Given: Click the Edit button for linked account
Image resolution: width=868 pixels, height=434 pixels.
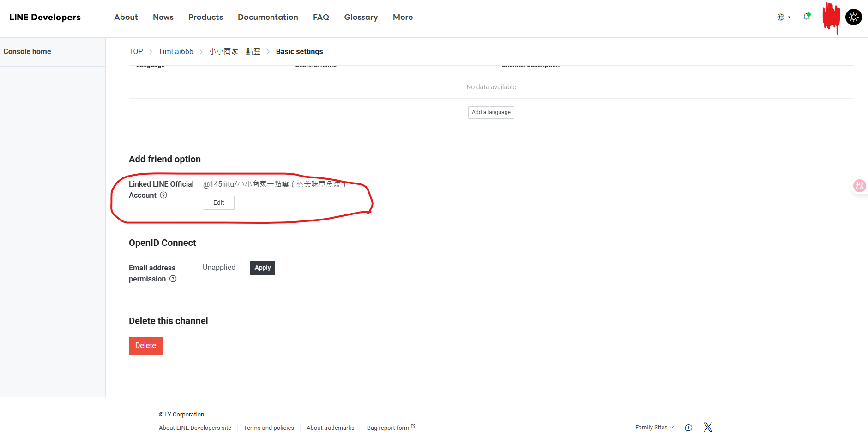Looking at the screenshot, I should [218, 202].
